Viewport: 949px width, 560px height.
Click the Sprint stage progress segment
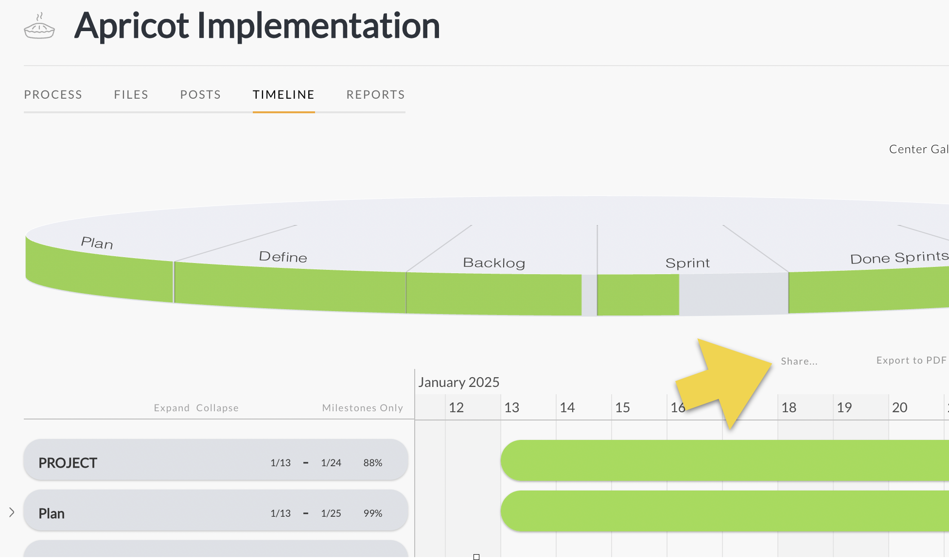click(x=638, y=295)
